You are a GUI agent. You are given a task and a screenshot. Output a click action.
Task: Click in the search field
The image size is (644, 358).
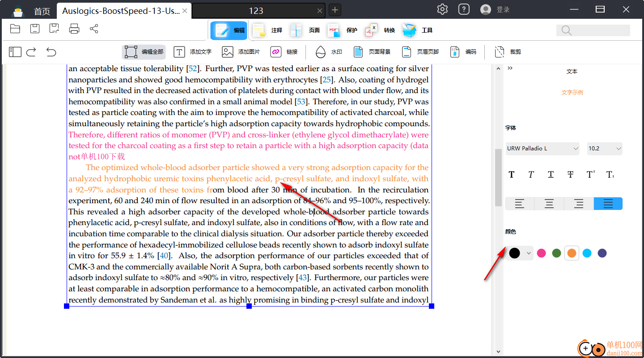[x=593, y=30]
